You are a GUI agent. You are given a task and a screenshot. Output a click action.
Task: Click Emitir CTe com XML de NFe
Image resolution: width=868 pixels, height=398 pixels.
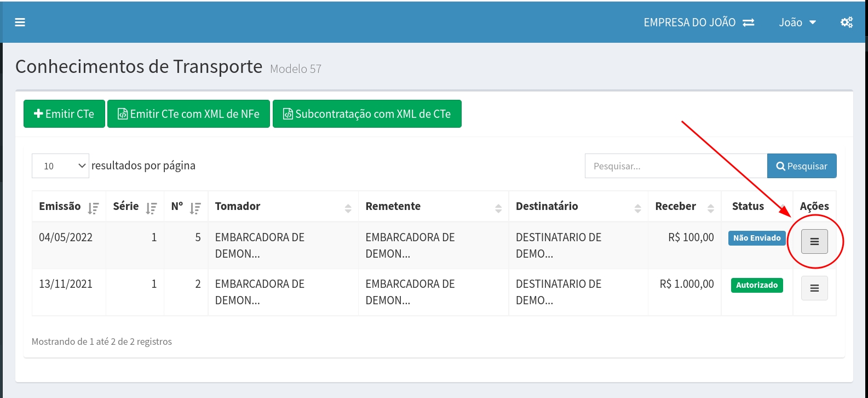(x=188, y=114)
